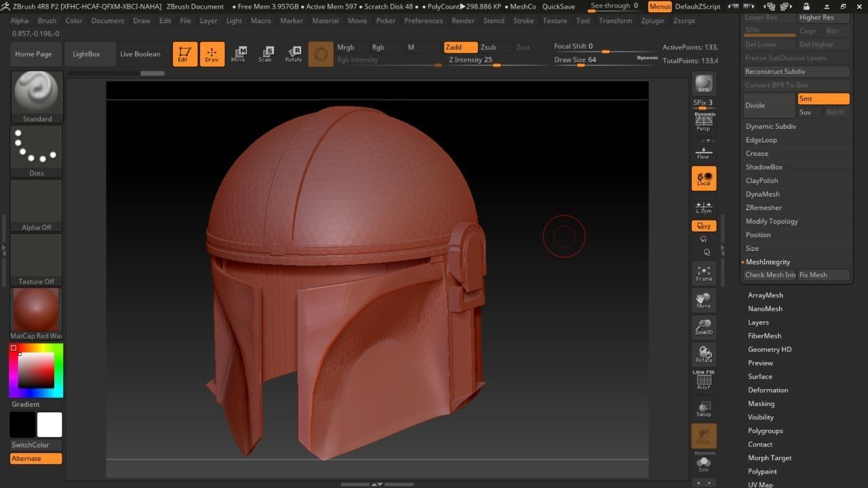Image resolution: width=868 pixels, height=488 pixels.
Task: Click the Rotate view icon in right shelf
Action: 704,355
